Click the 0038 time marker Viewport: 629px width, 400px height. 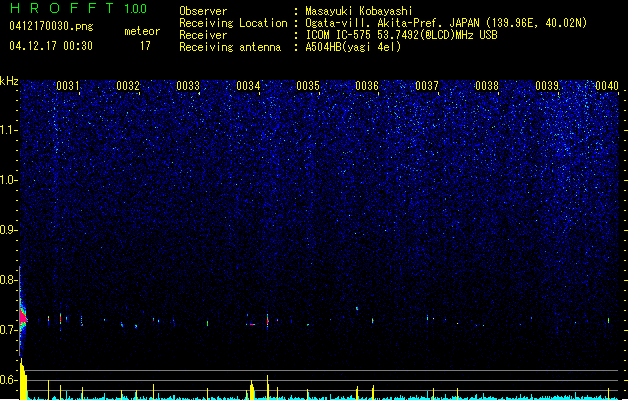pyautogui.click(x=487, y=86)
